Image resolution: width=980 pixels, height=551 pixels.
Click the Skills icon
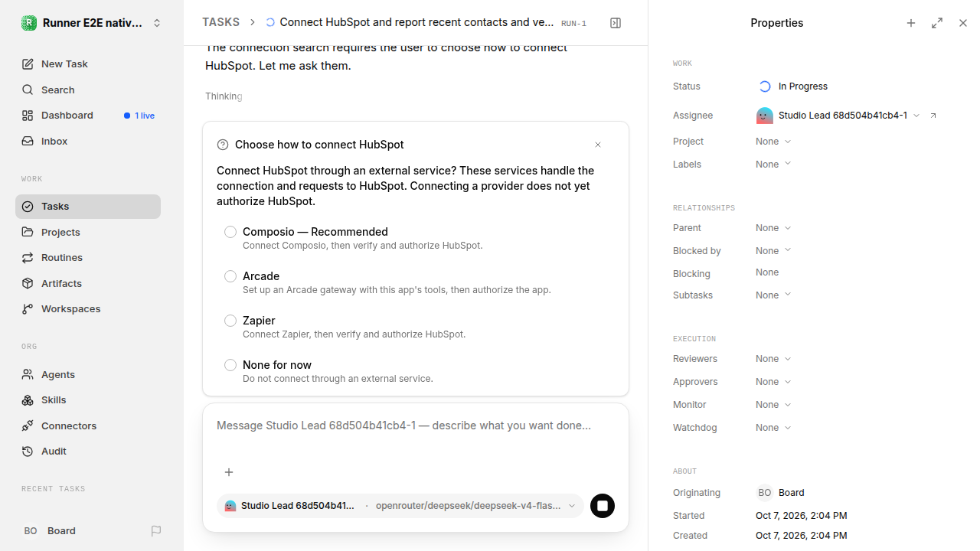click(x=28, y=399)
